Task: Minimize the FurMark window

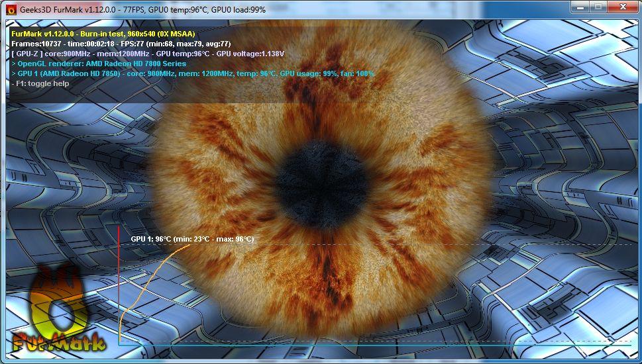Action: (x=580, y=6)
